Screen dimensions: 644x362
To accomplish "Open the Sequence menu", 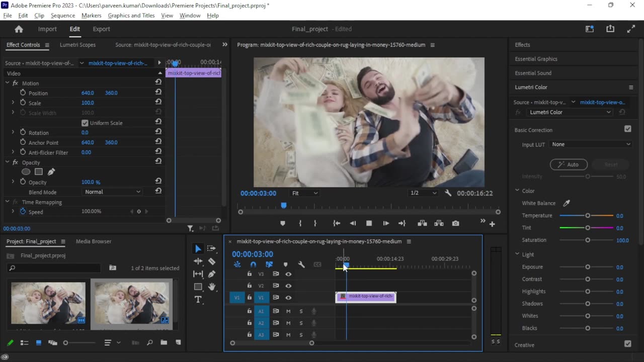I will [63, 16].
